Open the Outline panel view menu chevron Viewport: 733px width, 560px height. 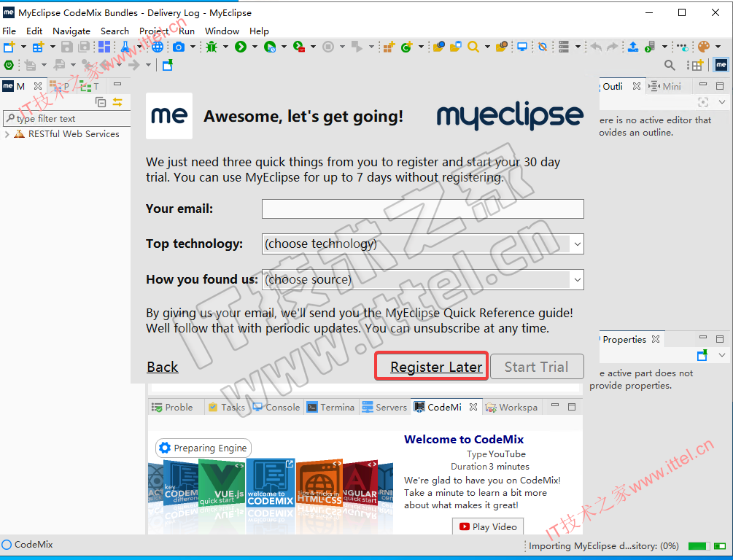click(x=722, y=102)
